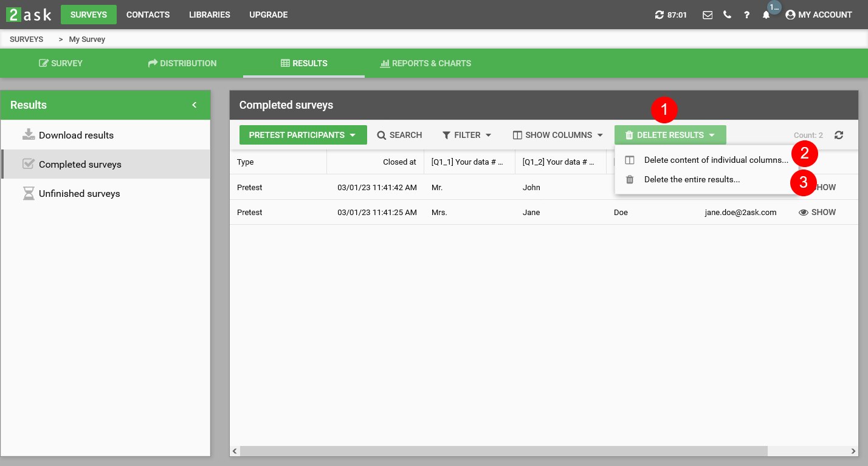868x466 pixels.
Task: Open the Distribution tab
Action: pyautogui.click(x=182, y=63)
